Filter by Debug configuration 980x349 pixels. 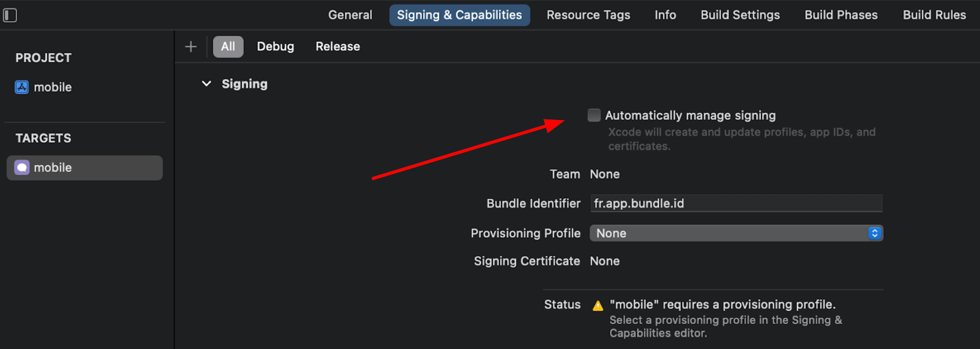[x=275, y=46]
